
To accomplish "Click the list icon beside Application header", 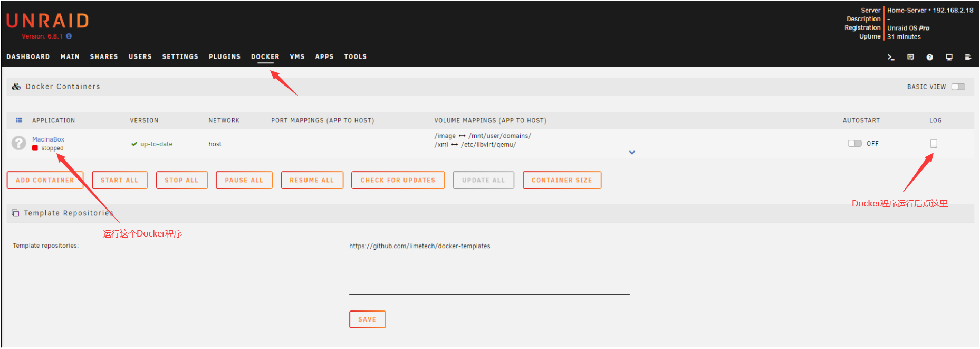I will point(19,120).
